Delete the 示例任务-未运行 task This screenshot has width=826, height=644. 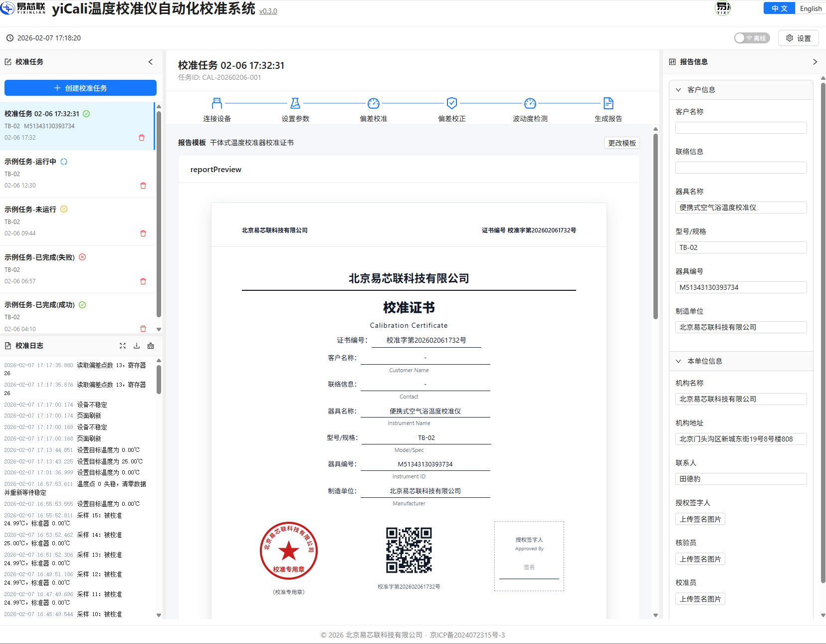(143, 233)
